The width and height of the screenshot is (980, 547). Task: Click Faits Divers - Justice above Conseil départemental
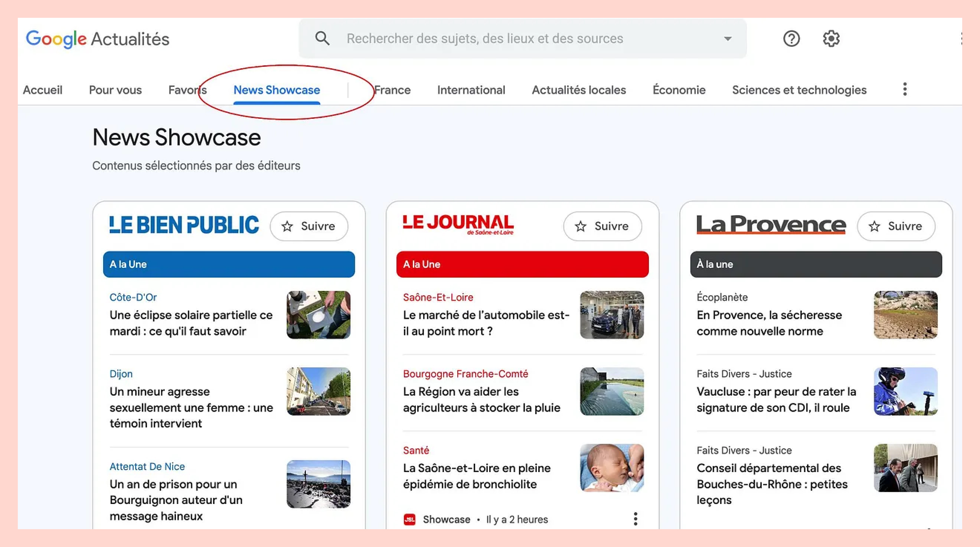[744, 451]
